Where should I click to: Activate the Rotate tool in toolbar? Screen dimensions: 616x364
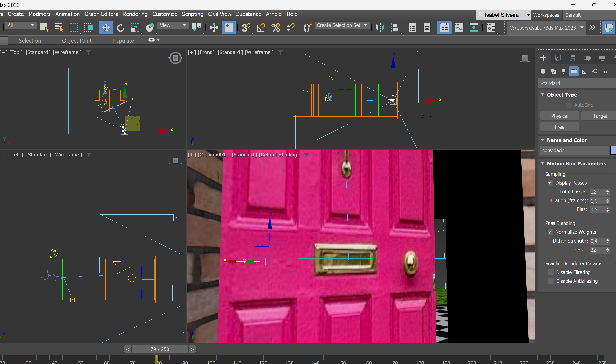click(x=120, y=27)
